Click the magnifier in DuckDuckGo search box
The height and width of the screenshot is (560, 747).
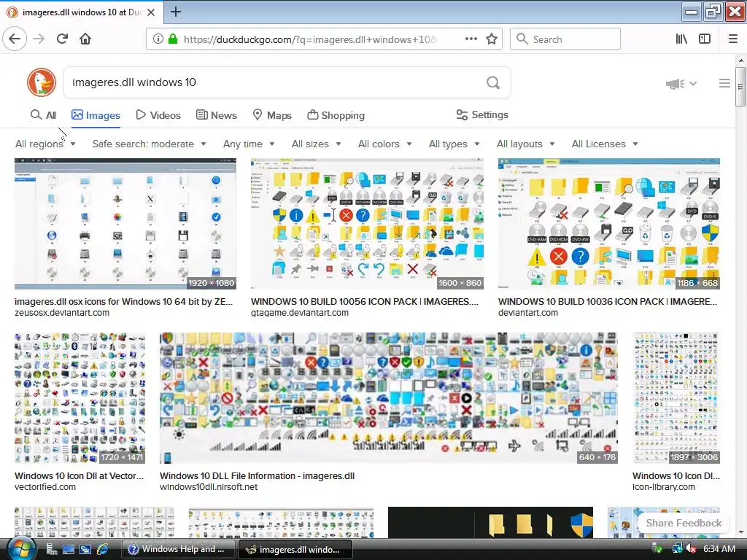point(493,83)
